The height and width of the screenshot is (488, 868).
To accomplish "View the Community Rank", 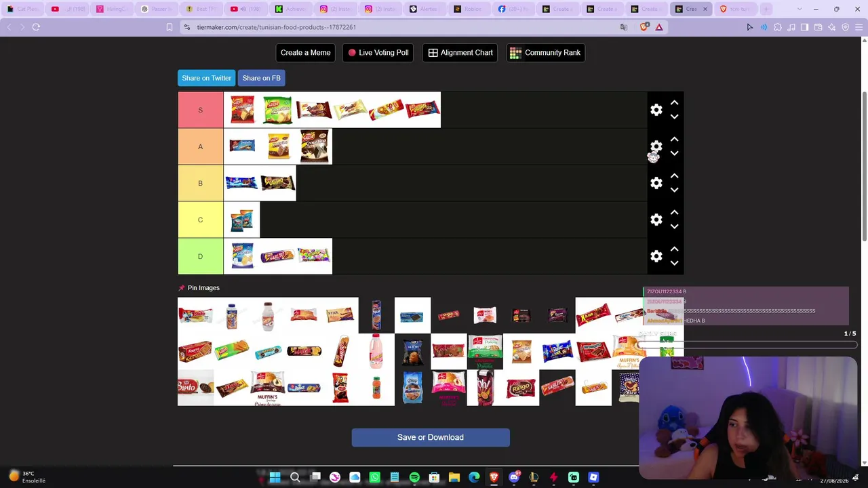I will click(x=546, y=53).
